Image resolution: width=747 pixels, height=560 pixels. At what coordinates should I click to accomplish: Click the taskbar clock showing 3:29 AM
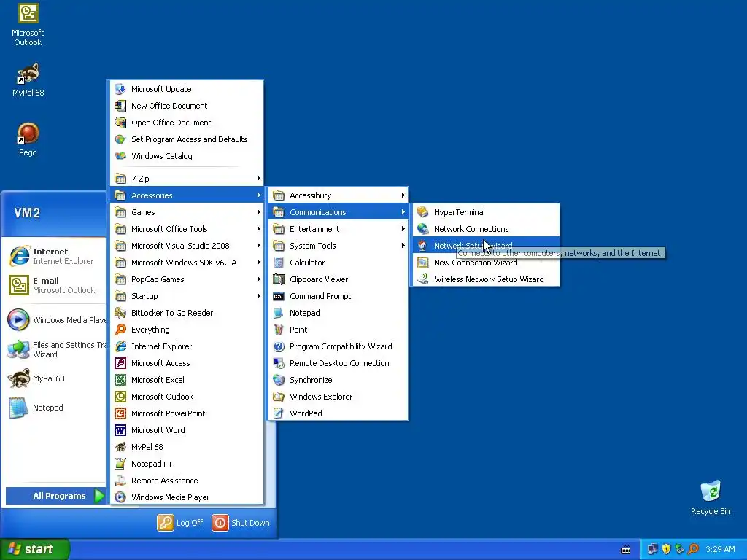pyautogui.click(x=720, y=549)
